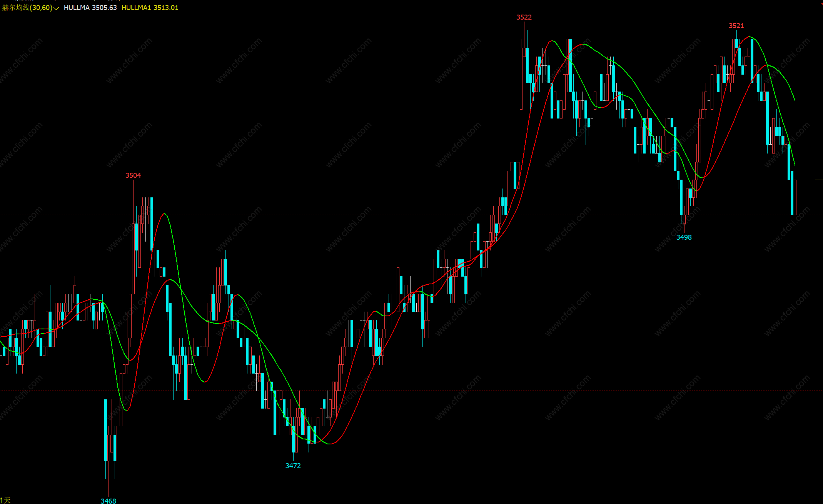823x504 pixels.
Task: Select the white HULLMA 3505.63 readout
Action: point(90,8)
